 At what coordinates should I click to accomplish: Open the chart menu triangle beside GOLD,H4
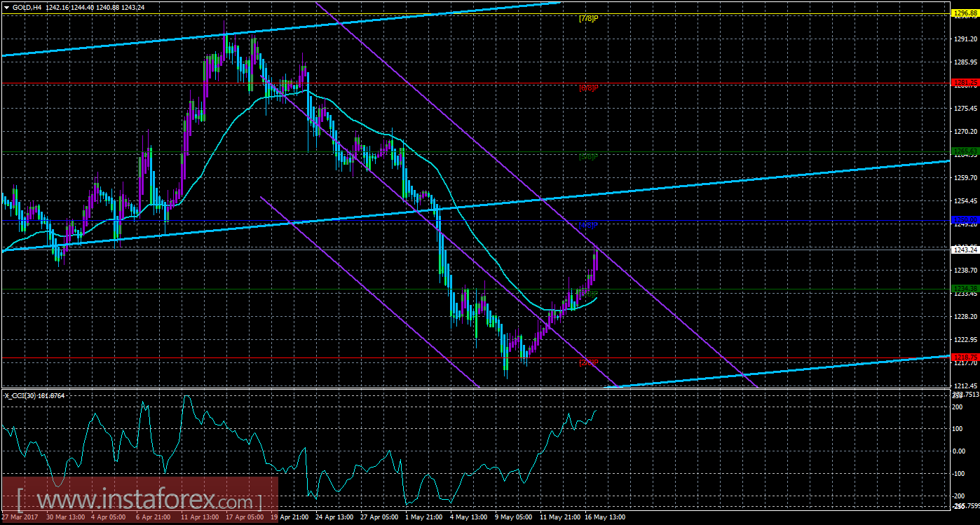pos(6,6)
